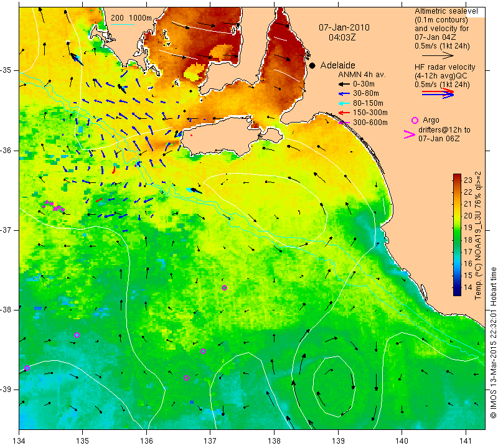Click the magenta Argo circle in the legend
This screenshot has height=448, width=498.
click(x=415, y=120)
